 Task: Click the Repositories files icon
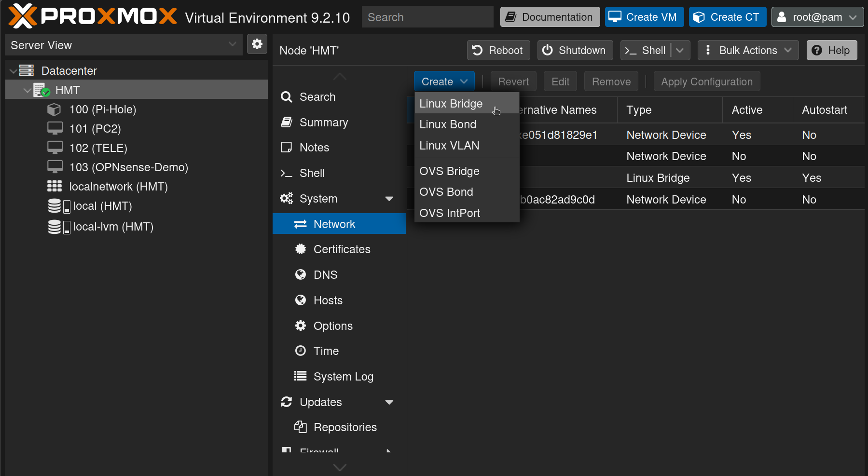[301, 427]
